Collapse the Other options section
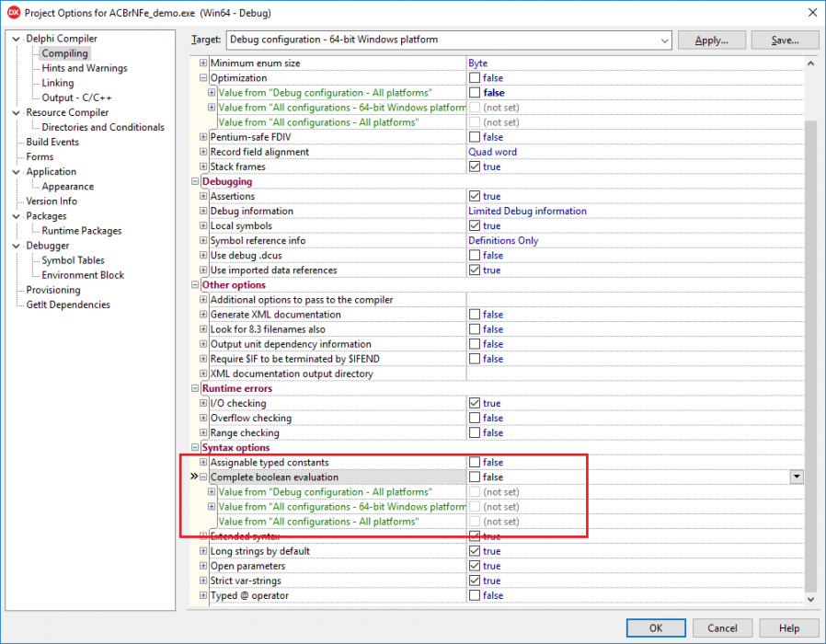This screenshot has height=644, width=826. pos(195,284)
